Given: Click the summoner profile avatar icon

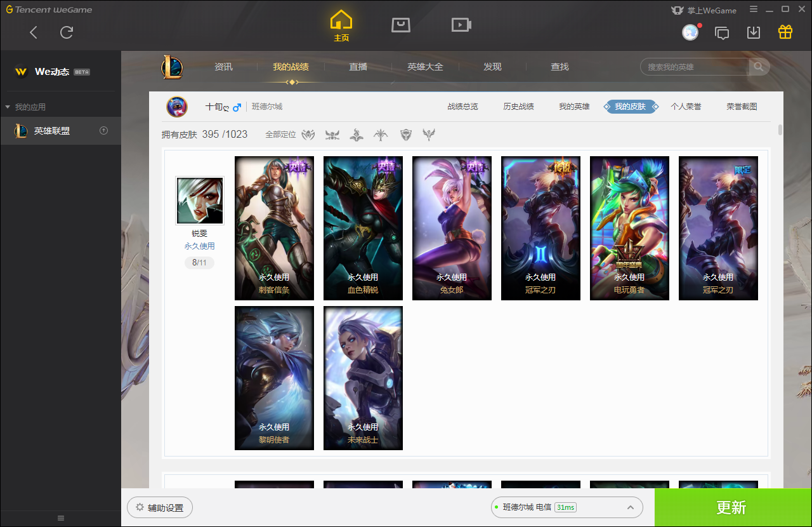Looking at the screenshot, I should (x=177, y=107).
